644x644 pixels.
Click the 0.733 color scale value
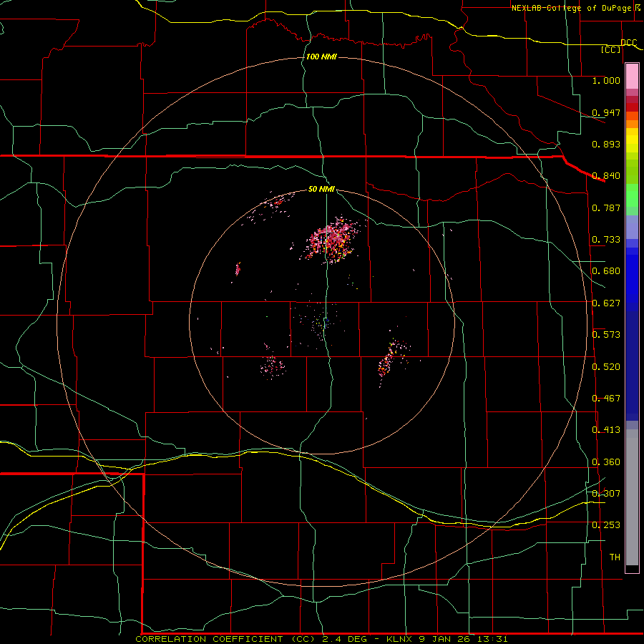click(606, 240)
